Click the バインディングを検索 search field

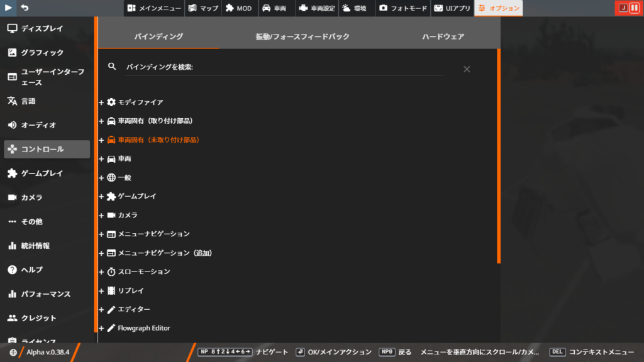click(x=284, y=67)
